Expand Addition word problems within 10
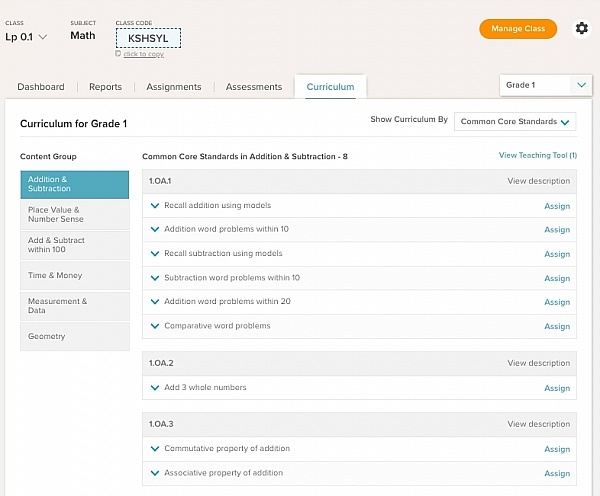 click(155, 230)
